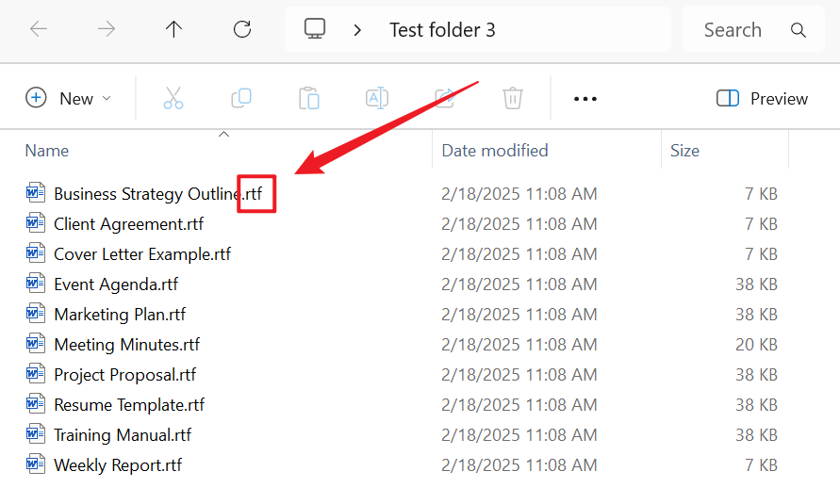Click Word icon of Event Agenda
Image resolution: width=840 pixels, height=504 pixels.
coord(36,283)
